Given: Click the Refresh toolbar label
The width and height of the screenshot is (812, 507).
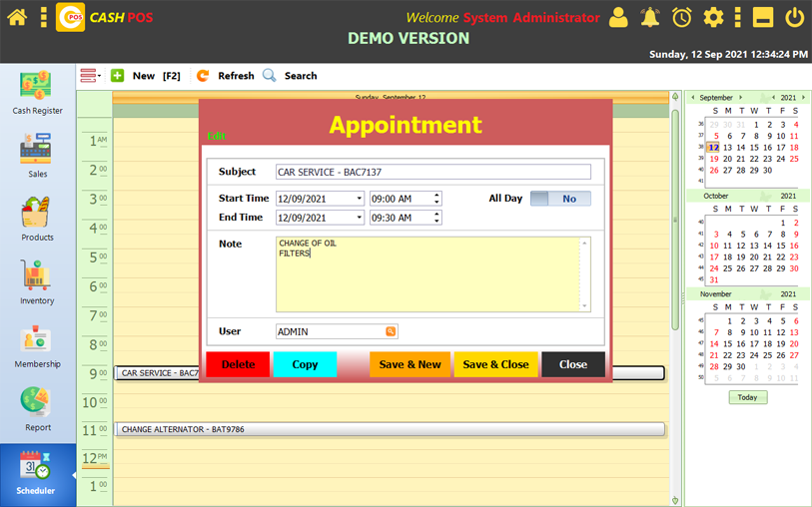Looking at the screenshot, I should 236,76.
